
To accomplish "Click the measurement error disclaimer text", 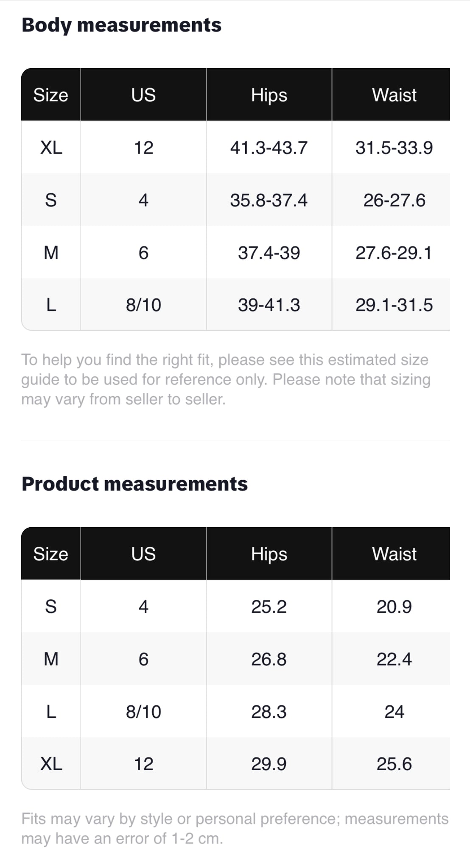I will pyautogui.click(x=235, y=829).
